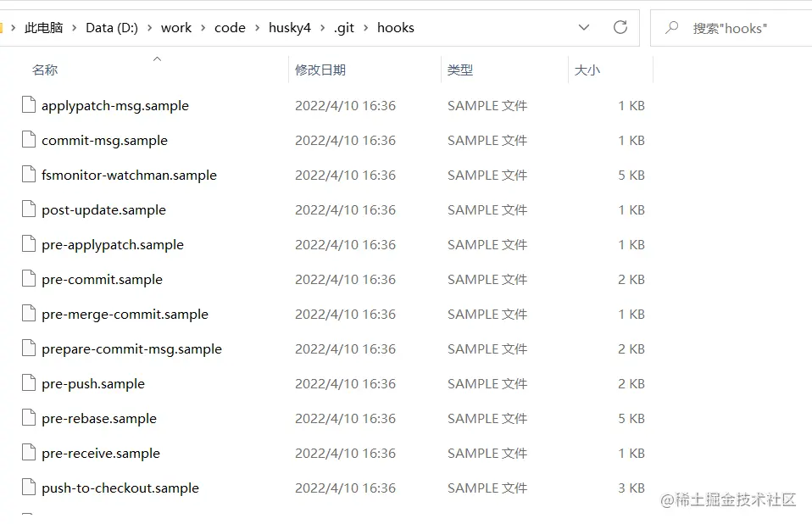The width and height of the screenshot is (812, 524).
Task: Click file icon of pre-rebase.sample
Action: tap(29, 417)
